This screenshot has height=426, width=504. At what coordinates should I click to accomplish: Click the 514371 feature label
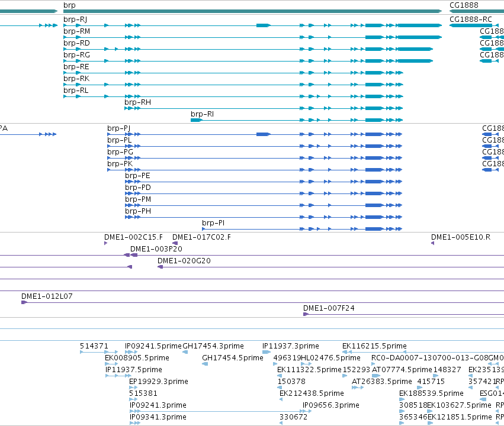tap(94, 346)
